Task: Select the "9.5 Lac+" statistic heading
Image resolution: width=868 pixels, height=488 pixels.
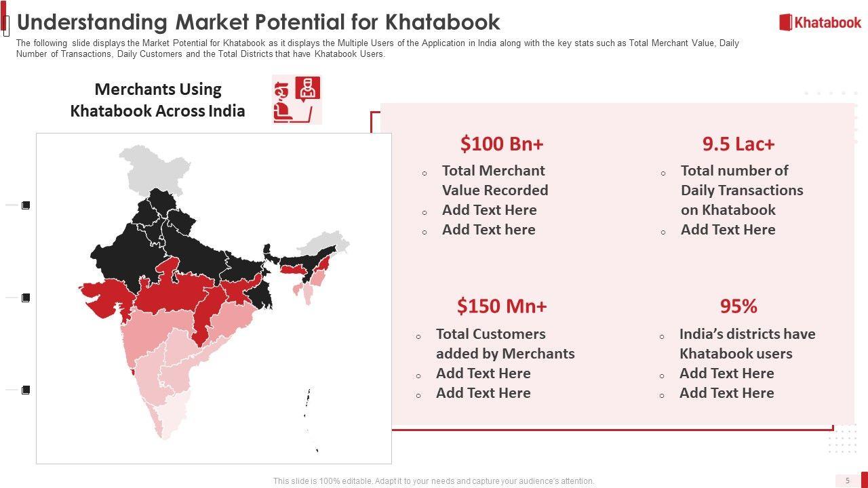Action: pyautogui.click(x=738, y=144)
